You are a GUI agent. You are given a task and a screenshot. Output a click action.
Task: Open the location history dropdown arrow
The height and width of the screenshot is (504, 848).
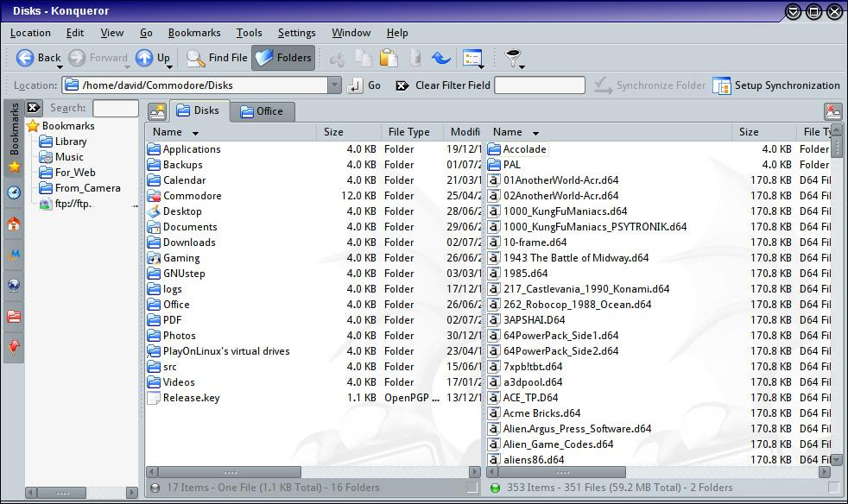(335, 85)
